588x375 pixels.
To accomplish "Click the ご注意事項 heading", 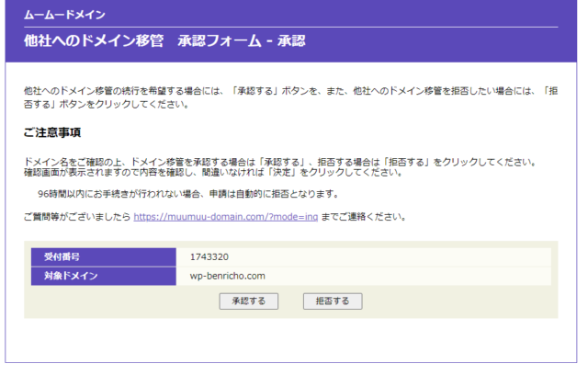I will [52, 132].
